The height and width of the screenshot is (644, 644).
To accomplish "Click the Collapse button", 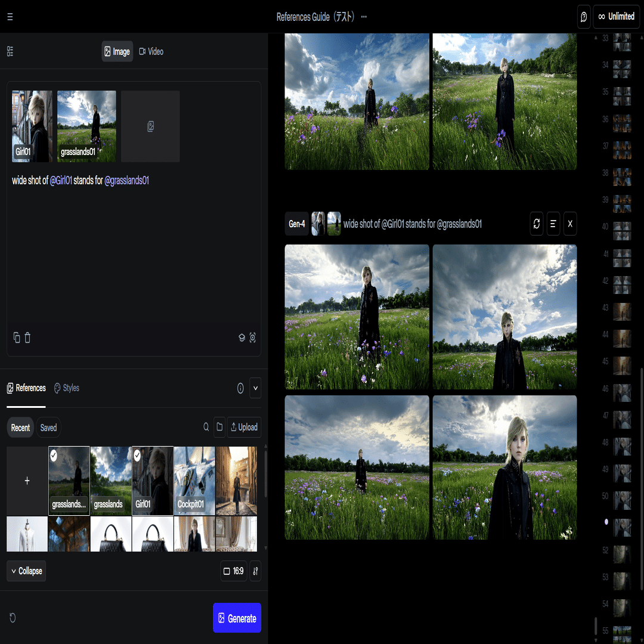I will [26, 571].
